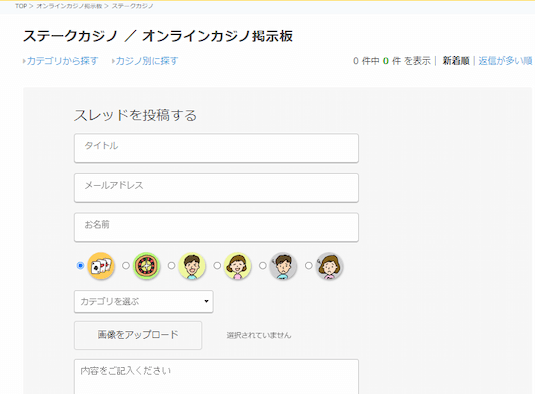Select the radio button beside playing cards avatar

(80, 265)
